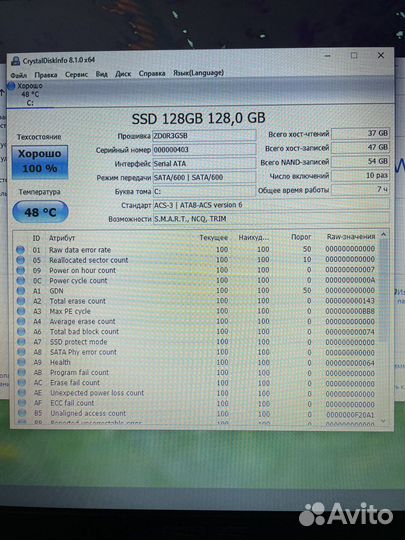Click the attribute list scroll up arrow

point(383,235)
